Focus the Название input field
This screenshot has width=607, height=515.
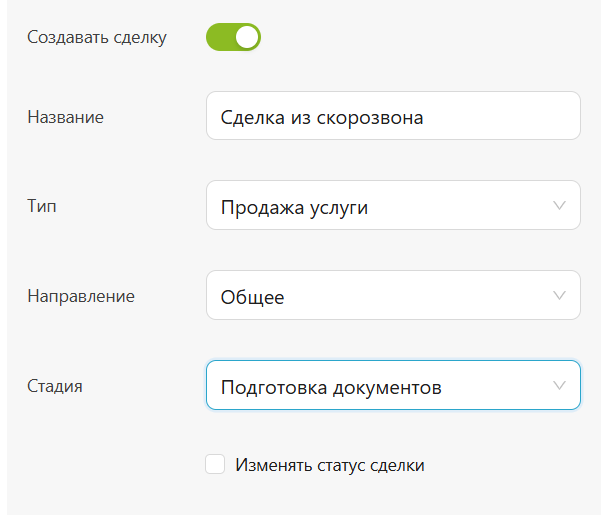point(480,117)
